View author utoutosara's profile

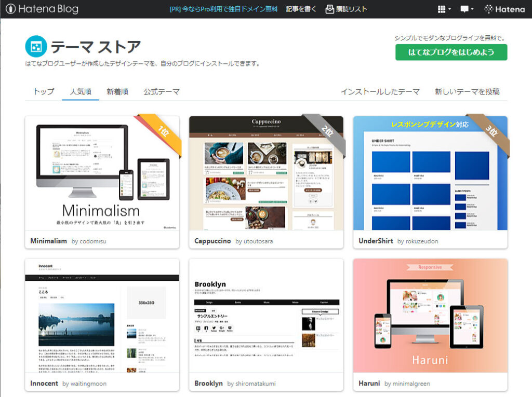pyautogui.click(x=258, y=241)
